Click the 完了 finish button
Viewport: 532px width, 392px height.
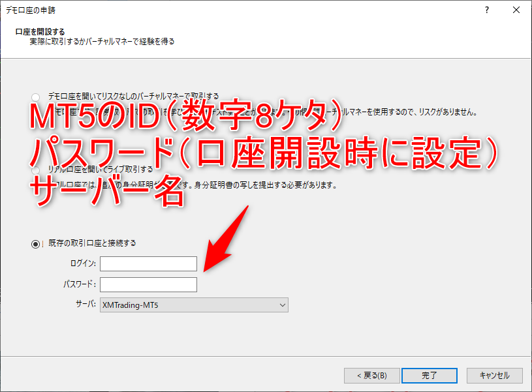pos(430,376)
